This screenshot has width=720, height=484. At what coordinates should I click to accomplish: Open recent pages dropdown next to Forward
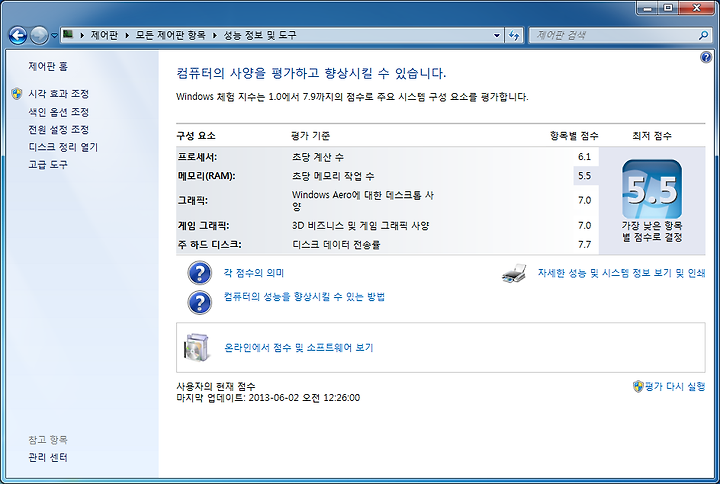point(54,35)
